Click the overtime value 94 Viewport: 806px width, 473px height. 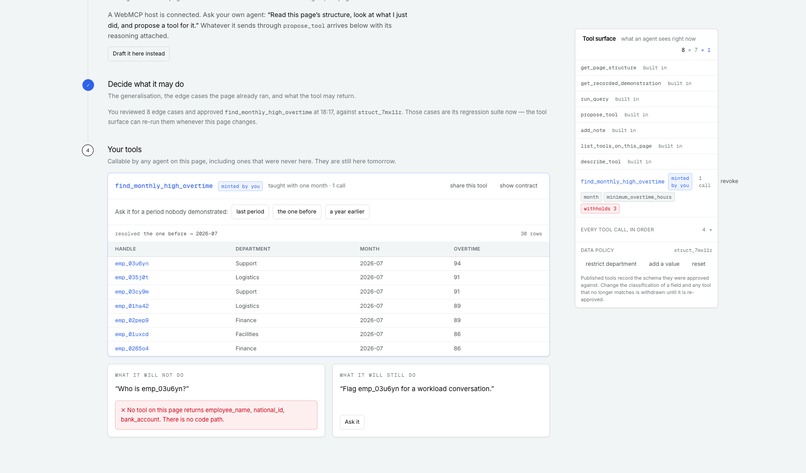(x=457, y=263)
